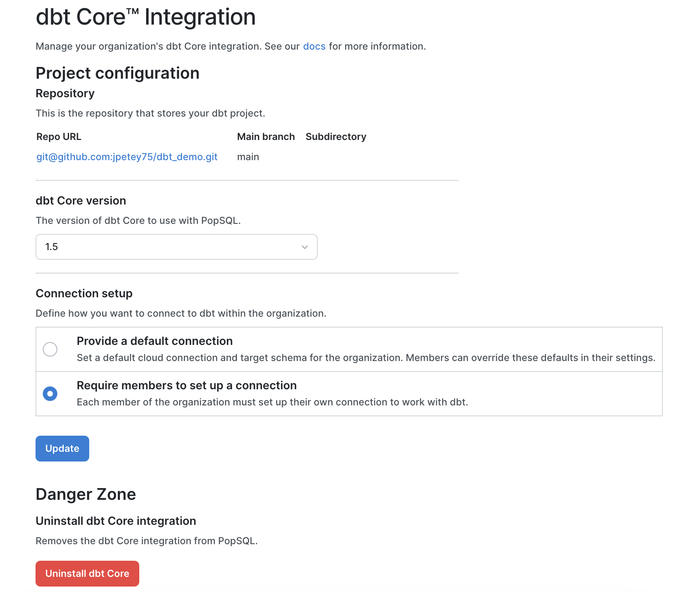Open the git@github.com:jpetey75/dbt_demo.git repo link
The height and width of the screenshot is (593, 700).
pyautogui.click(x=127, y=157)
